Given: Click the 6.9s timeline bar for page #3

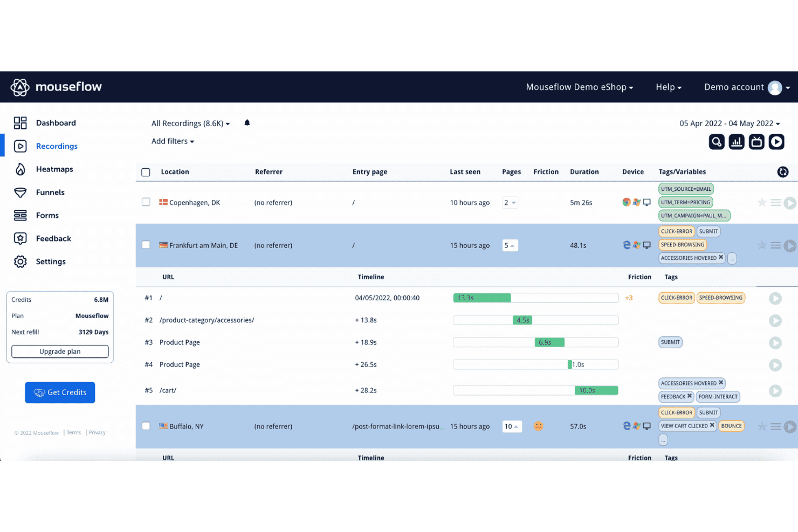Looking at the screenshot, I should pos(549,342).
